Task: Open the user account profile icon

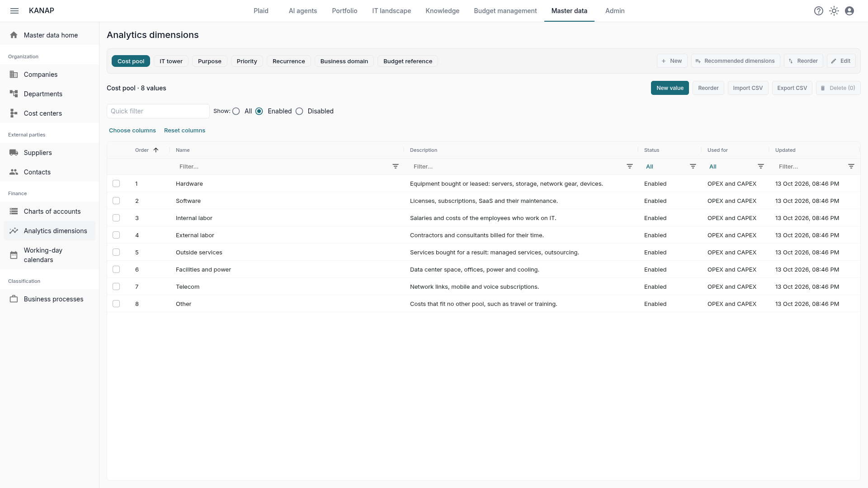Action: click(849, 11)
